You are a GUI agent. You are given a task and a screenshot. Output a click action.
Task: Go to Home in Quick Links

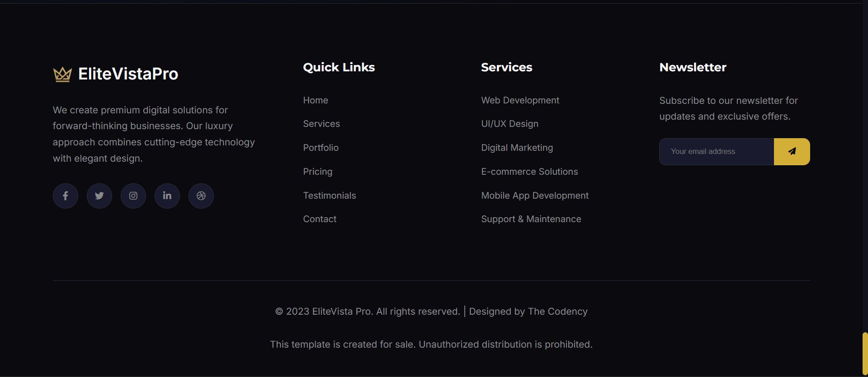316,100
